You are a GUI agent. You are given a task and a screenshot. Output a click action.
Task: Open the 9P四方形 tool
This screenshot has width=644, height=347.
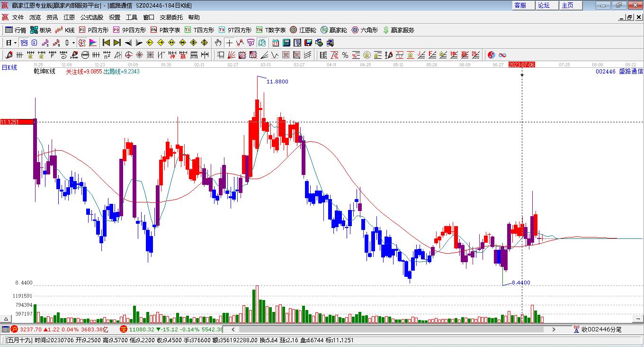pyautogui.click(x=129, y=30)
